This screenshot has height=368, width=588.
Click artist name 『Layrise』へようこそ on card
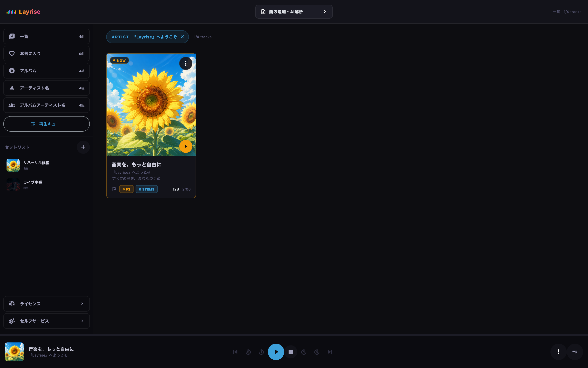(x=131, y=172)
